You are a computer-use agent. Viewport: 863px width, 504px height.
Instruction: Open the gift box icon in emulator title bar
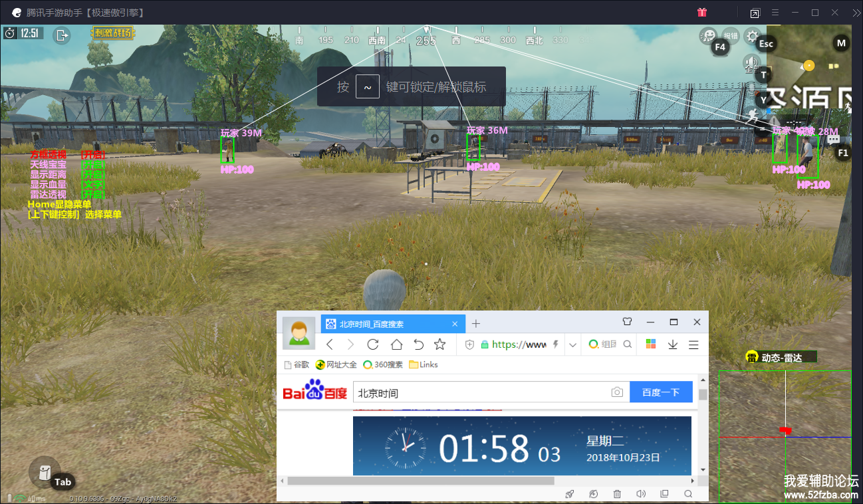pos(702,13)
